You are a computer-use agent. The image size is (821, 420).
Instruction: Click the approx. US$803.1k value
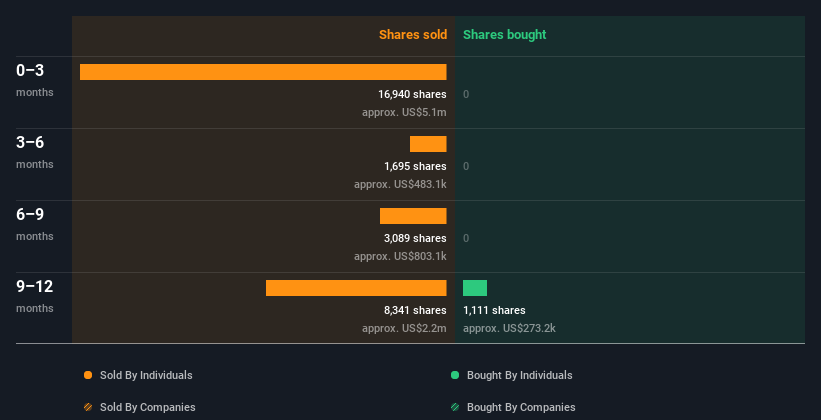click(401, 257)
